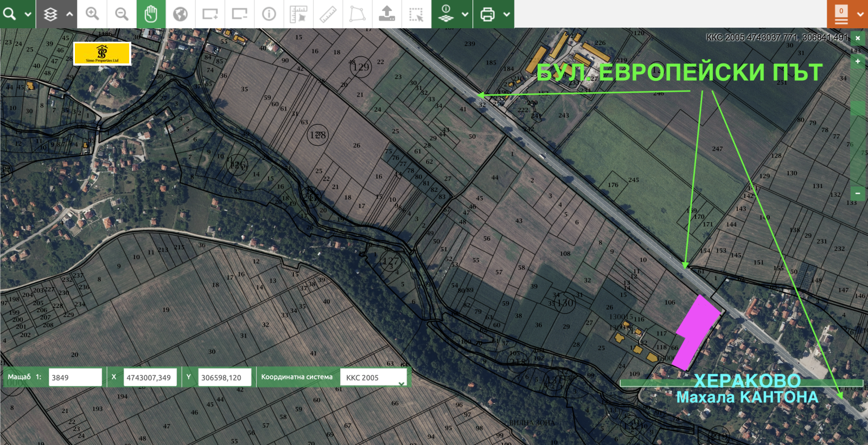Click the plus button on zoom slider
The image size is (868, 445).
(x=858, y=62)
